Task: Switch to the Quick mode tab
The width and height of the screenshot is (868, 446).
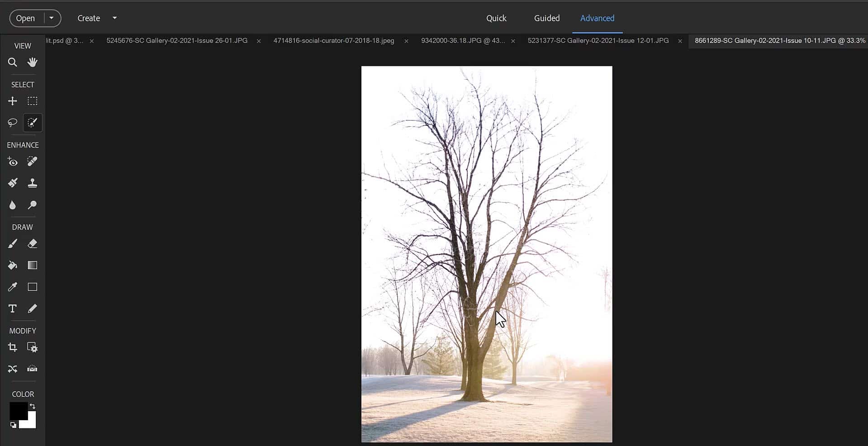Action: click(x=496, y=18)
